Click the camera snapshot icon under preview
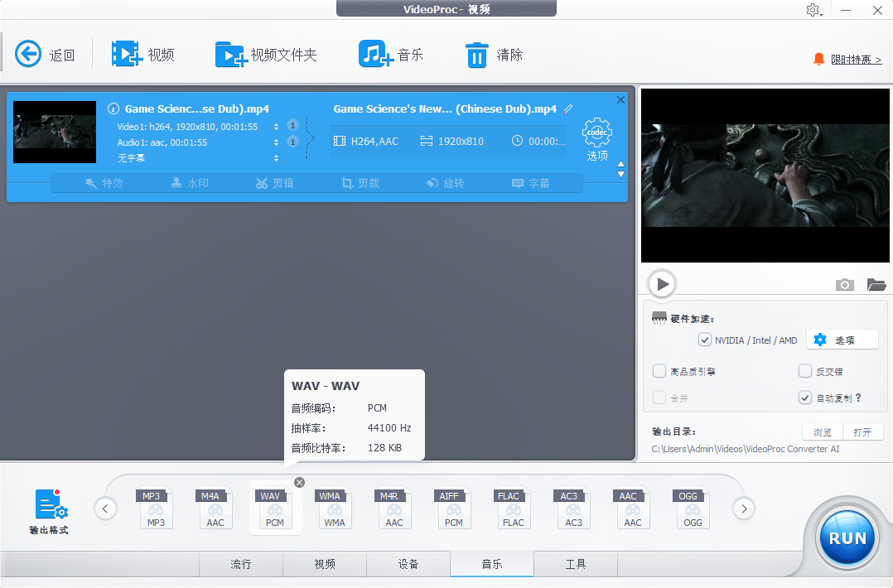893x588 pixels. pyautogui.click(x=844, y=284)
